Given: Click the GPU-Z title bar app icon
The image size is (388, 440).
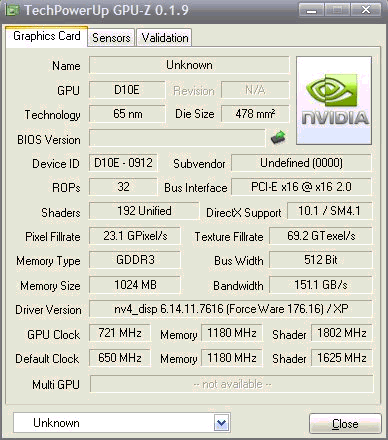Looking at the screenshot, I should coord(12,10).
